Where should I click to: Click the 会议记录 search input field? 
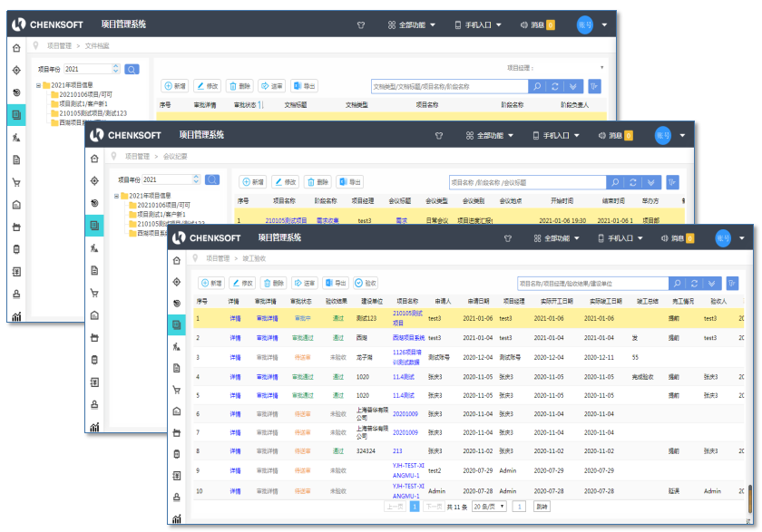[x=527, y=182]
